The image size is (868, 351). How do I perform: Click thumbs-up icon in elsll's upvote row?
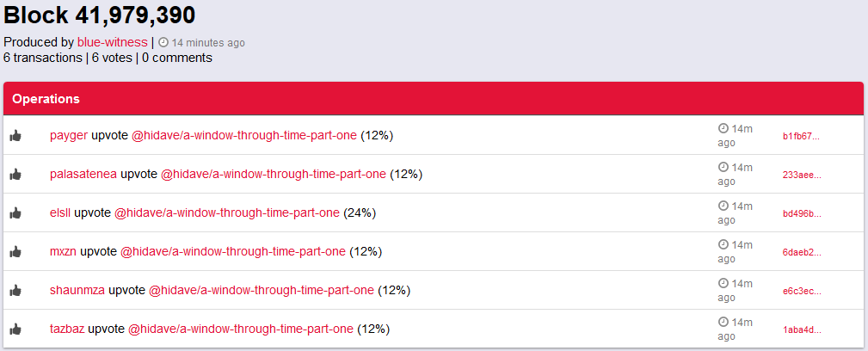point(15,212)
